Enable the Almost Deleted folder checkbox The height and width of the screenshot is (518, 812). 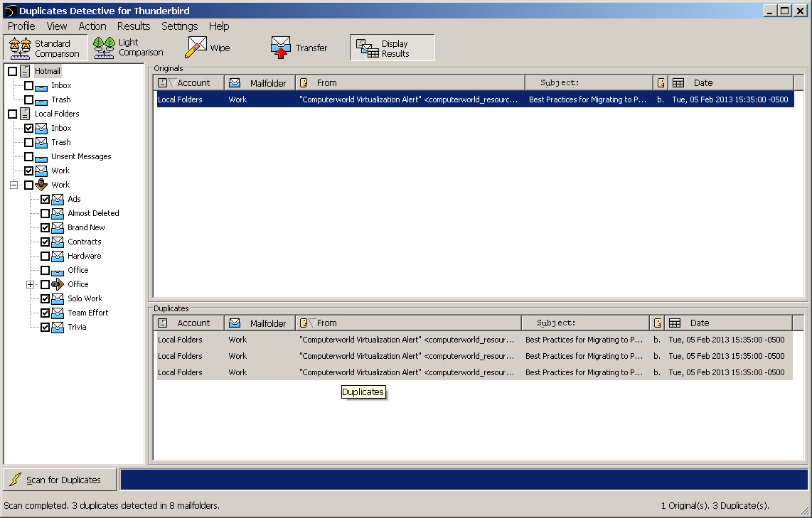click(45, 214)
